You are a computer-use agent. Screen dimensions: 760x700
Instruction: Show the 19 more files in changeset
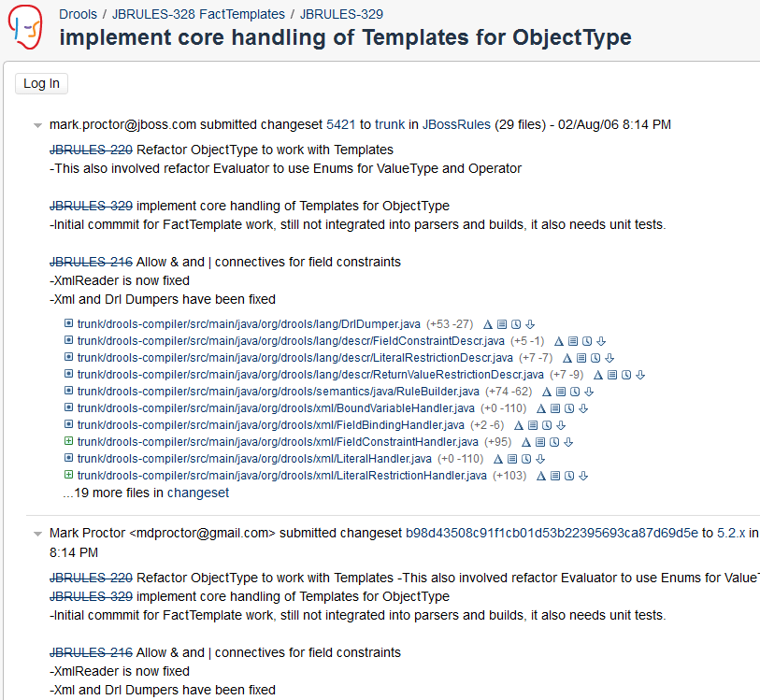146,493
